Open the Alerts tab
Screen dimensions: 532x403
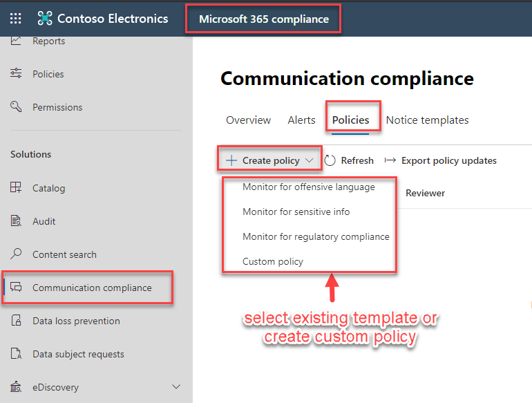(301, 120)
